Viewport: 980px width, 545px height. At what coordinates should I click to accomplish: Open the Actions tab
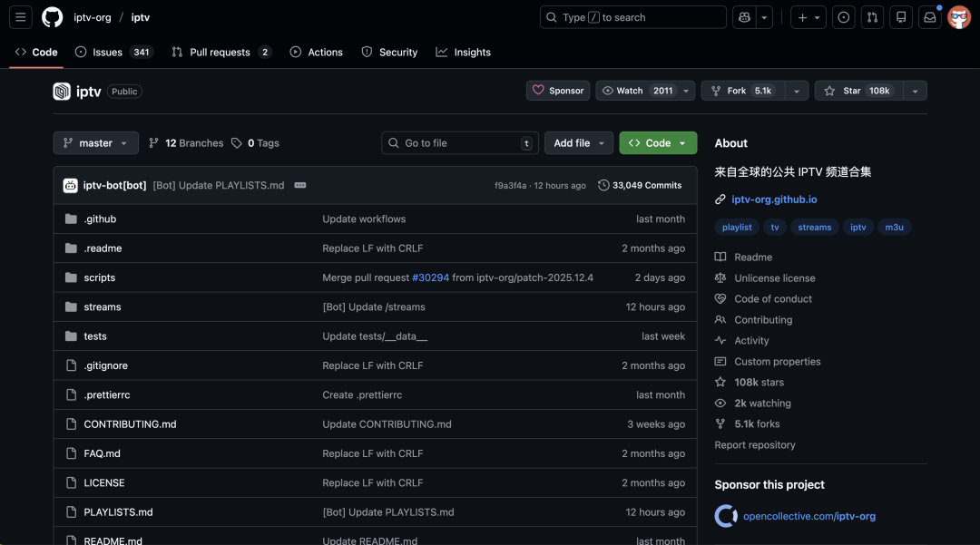317,53
